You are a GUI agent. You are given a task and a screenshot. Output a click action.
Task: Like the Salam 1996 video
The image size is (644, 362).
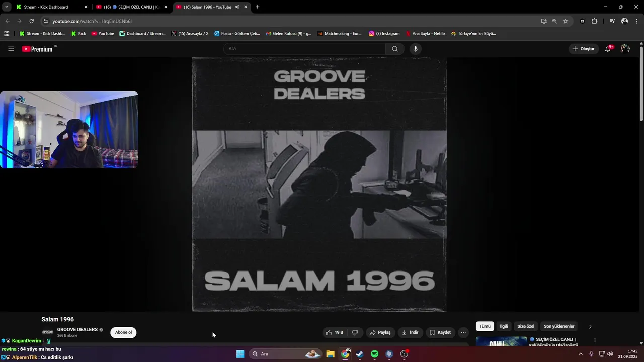[x=335, y=332]
